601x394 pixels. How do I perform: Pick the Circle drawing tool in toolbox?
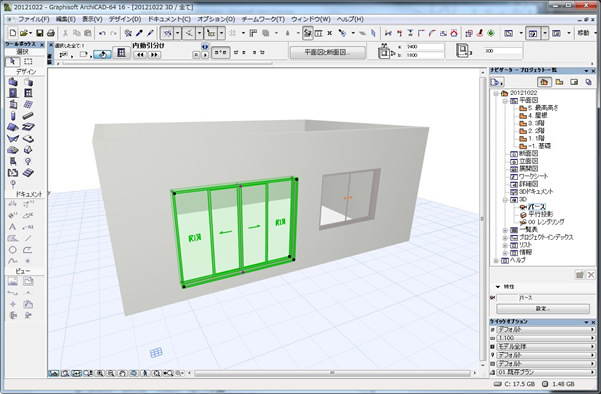point(12,250)
